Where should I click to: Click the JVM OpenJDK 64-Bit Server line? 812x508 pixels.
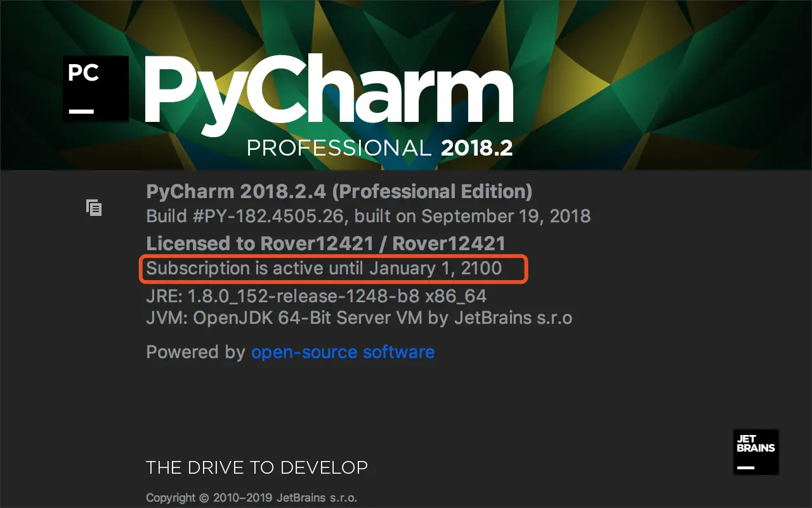point(359,317)
